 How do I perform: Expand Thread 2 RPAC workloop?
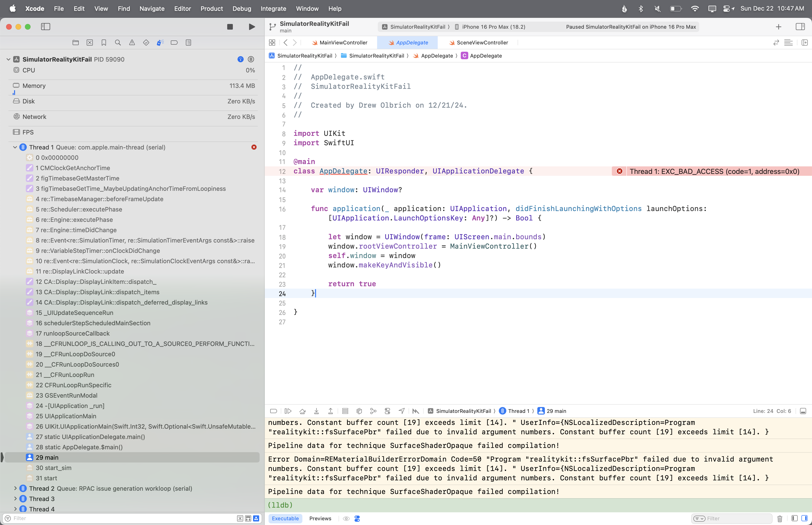tap(15, 489)
